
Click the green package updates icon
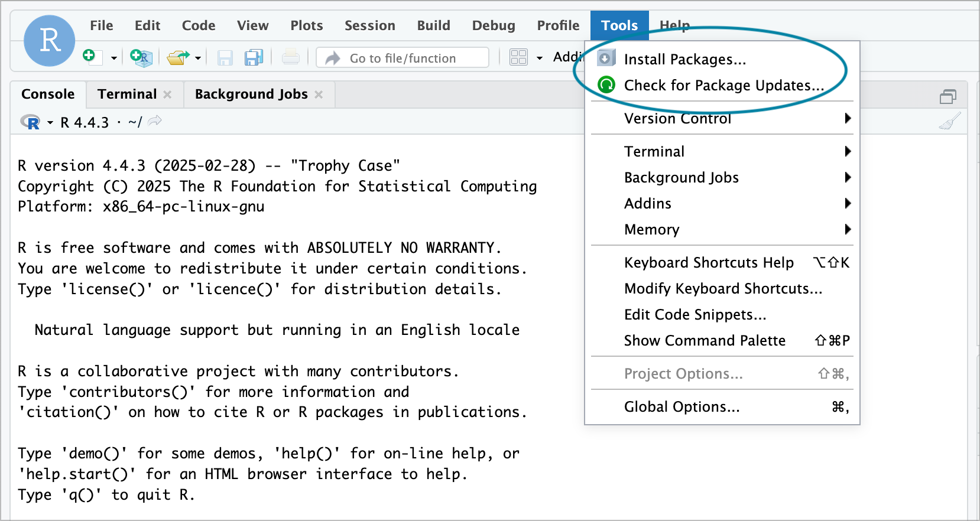point(606,85)
